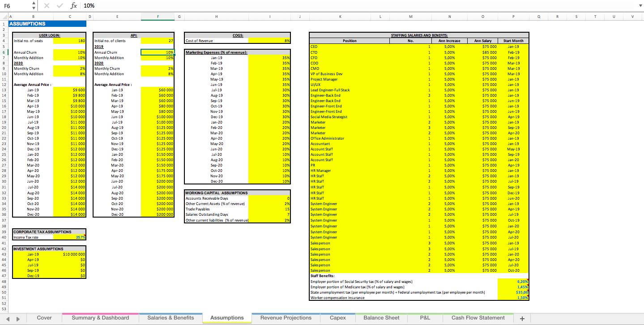Screen dimensions: 644x325
Task: Switch to Revenue Projections tab
Action: click(x=286, y=318)
